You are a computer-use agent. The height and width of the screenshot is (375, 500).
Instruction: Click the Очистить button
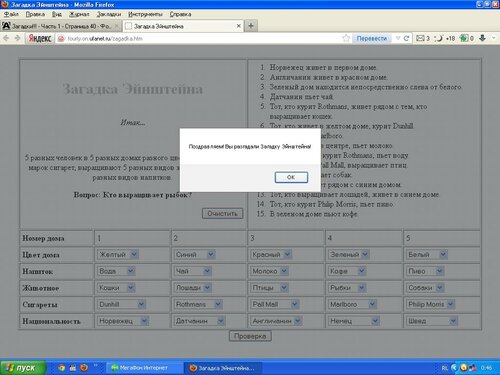pos(222,213)
